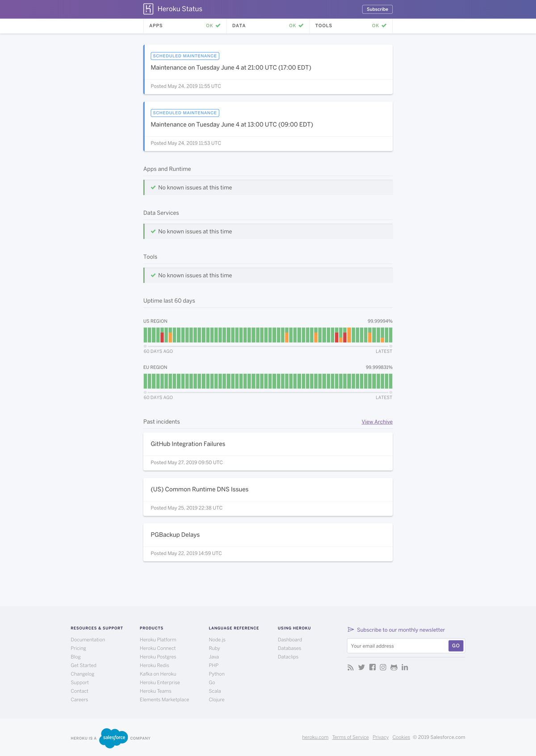Open the RSS feed icon

point(351,668)
